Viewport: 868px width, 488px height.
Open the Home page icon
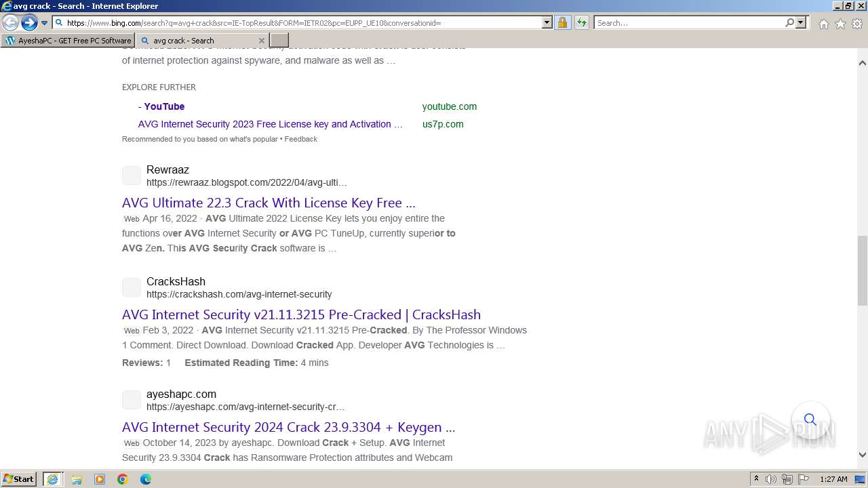pyautogui.click(x=823, y=24)
